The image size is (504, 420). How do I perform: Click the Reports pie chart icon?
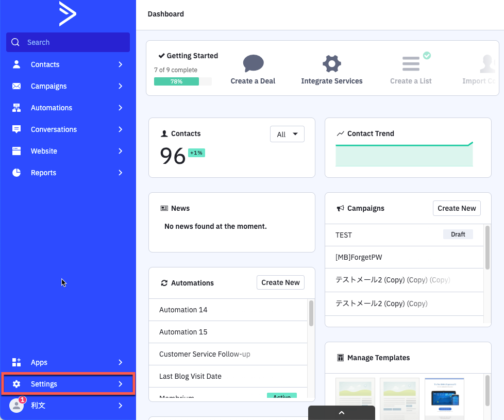16,173
